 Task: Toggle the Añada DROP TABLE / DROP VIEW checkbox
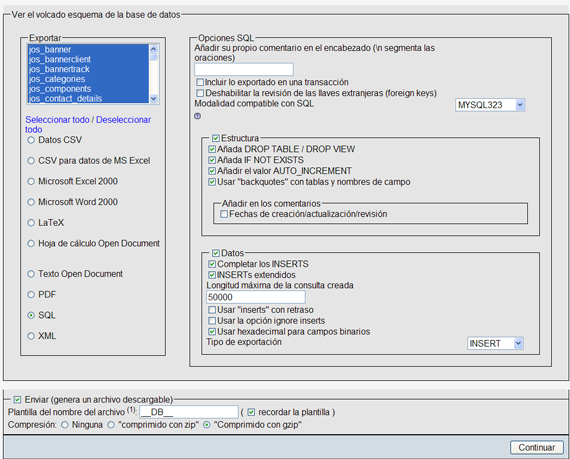212,149
